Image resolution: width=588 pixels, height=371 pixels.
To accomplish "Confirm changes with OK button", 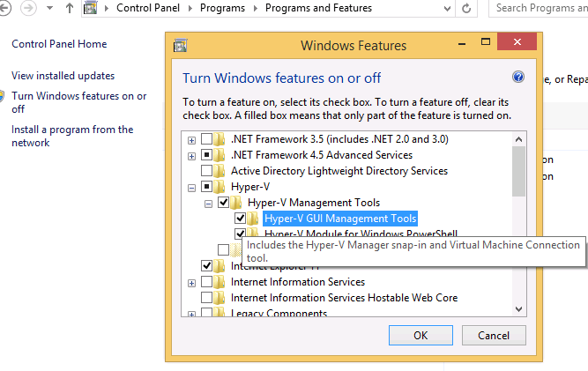I will (421, 335).
